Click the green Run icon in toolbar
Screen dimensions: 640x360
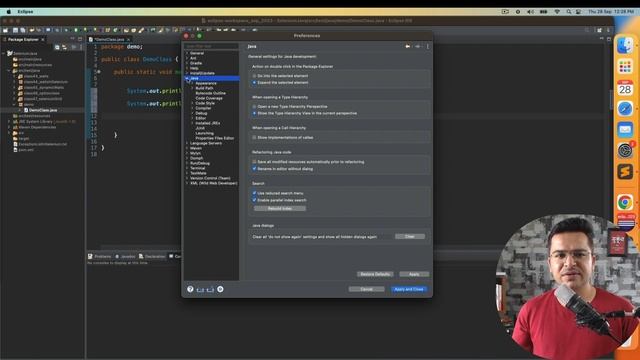pos(76,30)
